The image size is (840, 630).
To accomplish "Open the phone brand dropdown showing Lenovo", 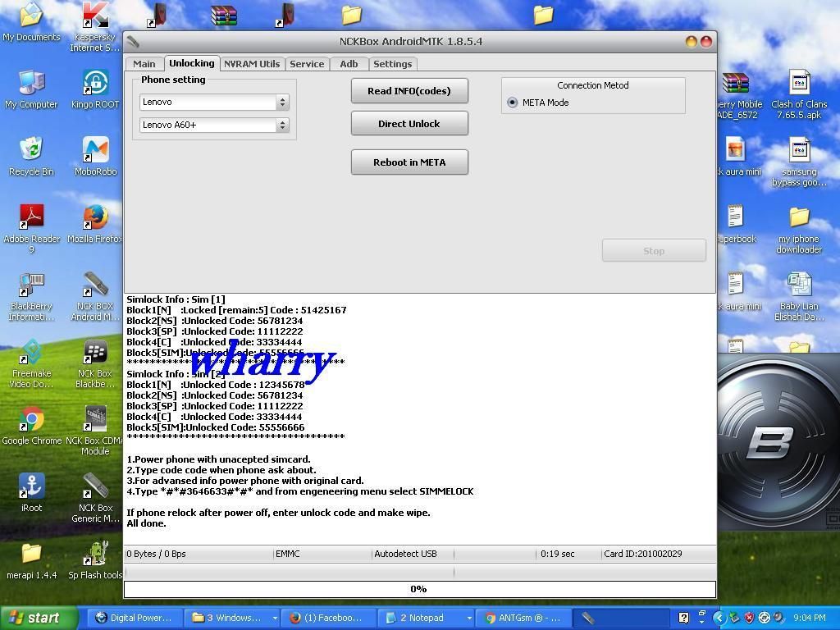I will coord(214,102).
